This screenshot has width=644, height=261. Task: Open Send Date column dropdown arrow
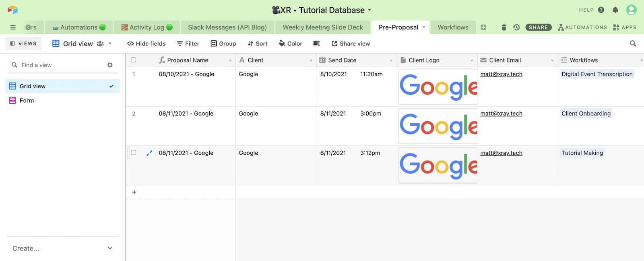point(391,60)
